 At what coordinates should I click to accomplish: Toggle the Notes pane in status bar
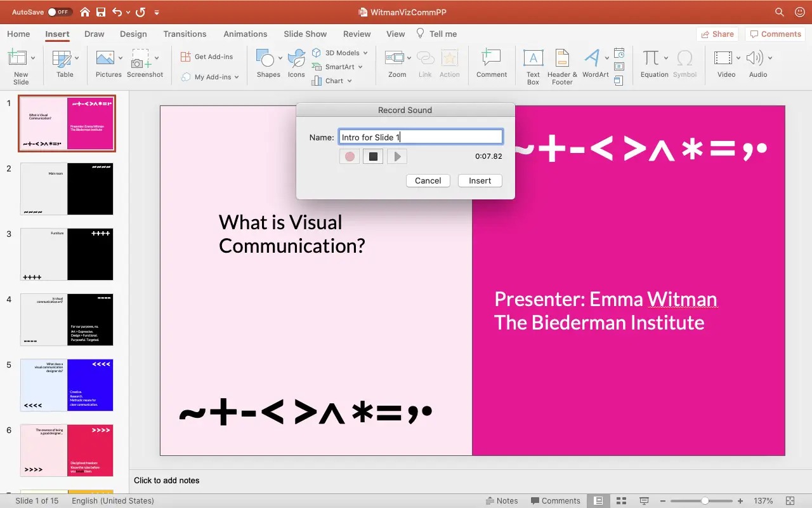click(x=501, y=500)
